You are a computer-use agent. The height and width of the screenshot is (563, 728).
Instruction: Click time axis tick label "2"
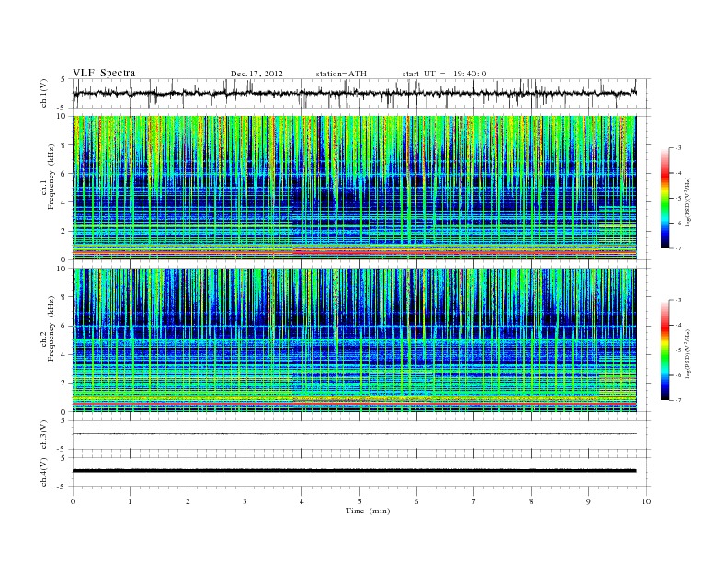[x=188, y=501]
